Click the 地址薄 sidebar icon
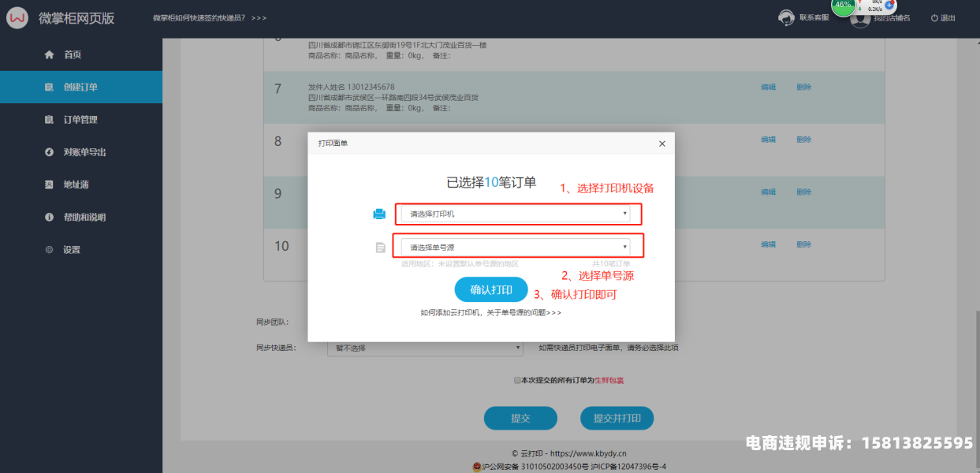 [x=49, y=184]
